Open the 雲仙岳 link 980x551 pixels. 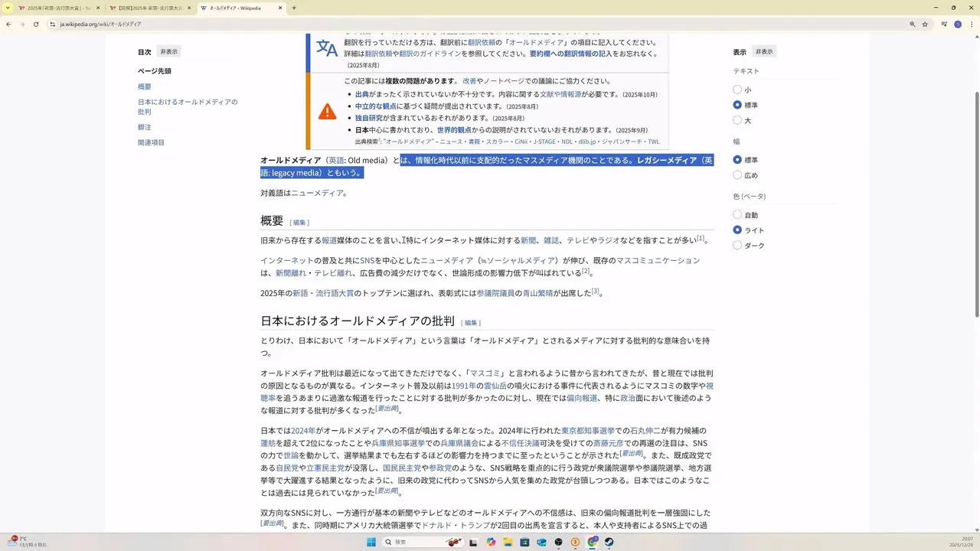(495, 386)
